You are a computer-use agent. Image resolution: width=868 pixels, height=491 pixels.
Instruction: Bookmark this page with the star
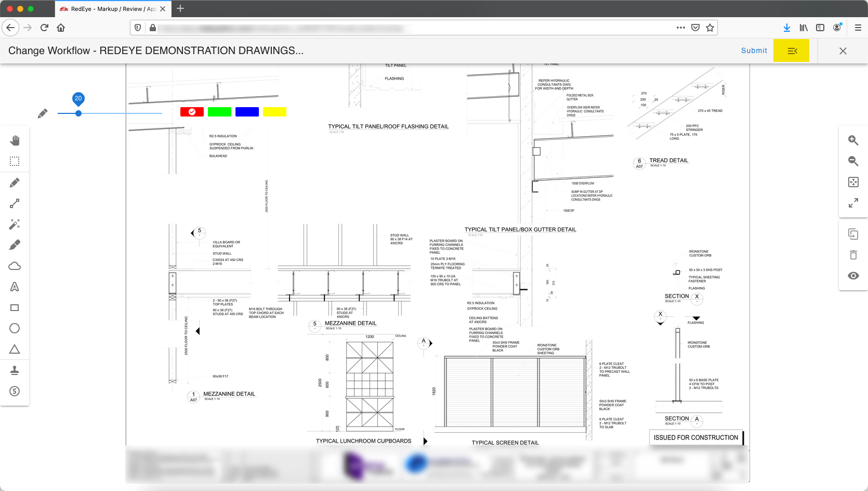click(x=710, y=28)
